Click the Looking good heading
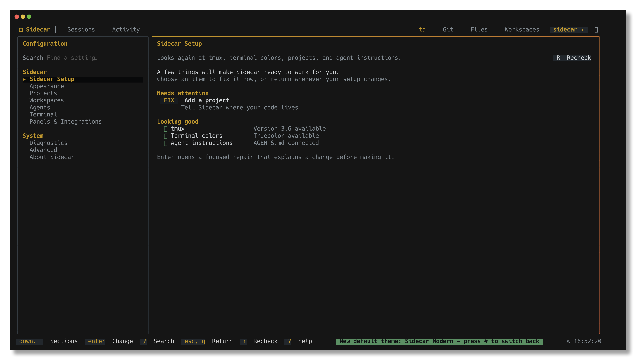The height and width of the screenshot is (364, 640). (178, 122)
